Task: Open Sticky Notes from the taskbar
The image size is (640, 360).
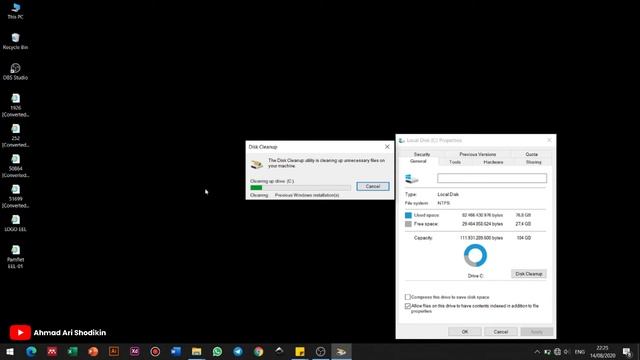Action: [x=300, y=351]
